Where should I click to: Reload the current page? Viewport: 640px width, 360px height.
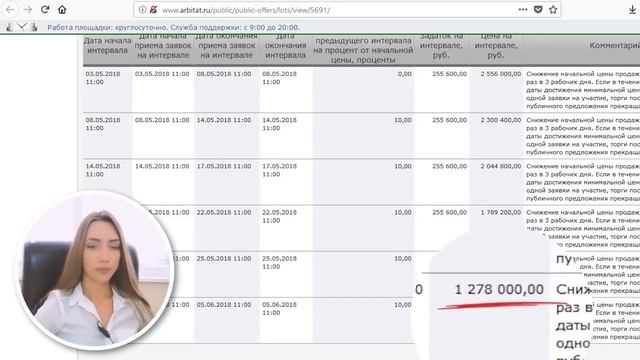[45, 9]
